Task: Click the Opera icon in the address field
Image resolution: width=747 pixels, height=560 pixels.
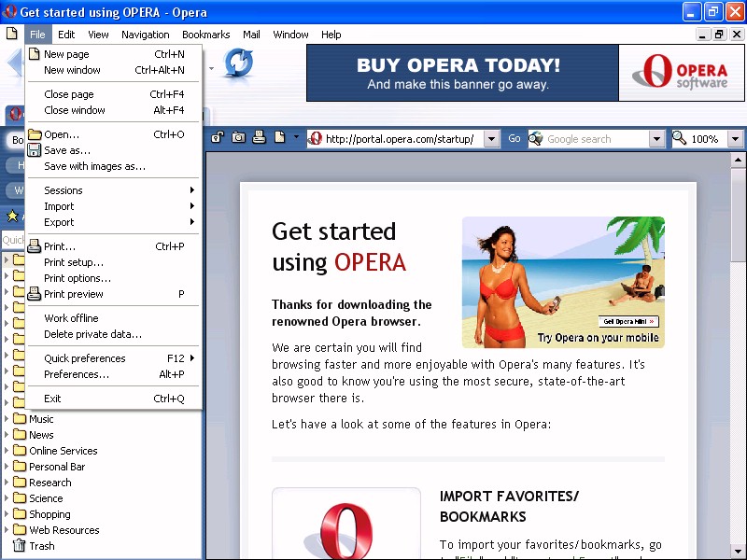Action: 315,138
